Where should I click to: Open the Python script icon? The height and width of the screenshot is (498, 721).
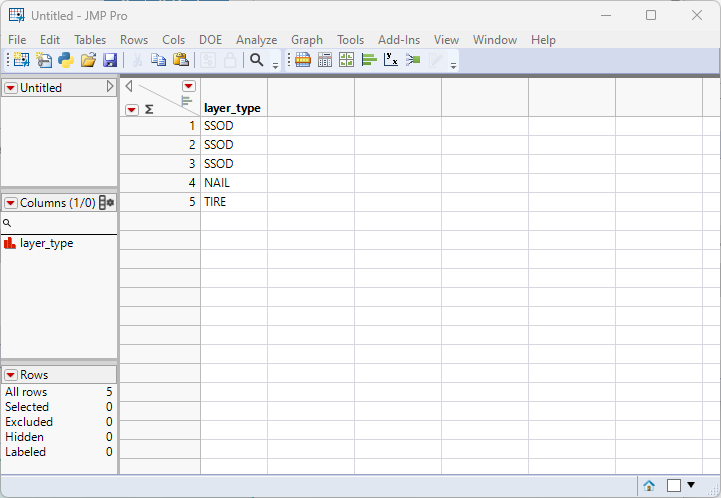pos(66,60)
